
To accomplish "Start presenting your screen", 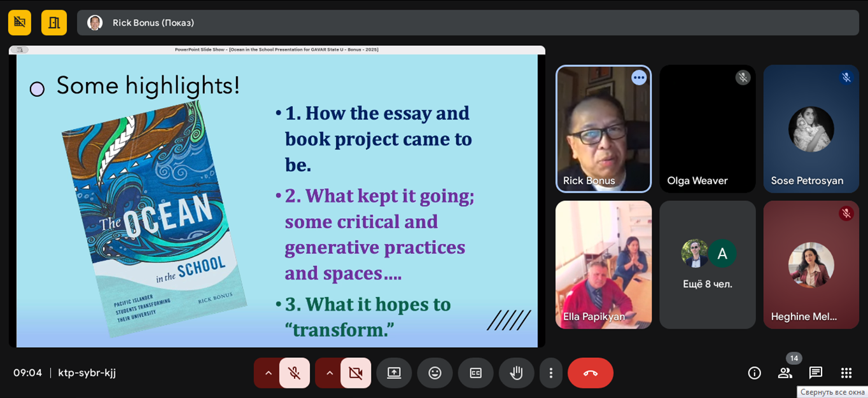I will [394, 373].
